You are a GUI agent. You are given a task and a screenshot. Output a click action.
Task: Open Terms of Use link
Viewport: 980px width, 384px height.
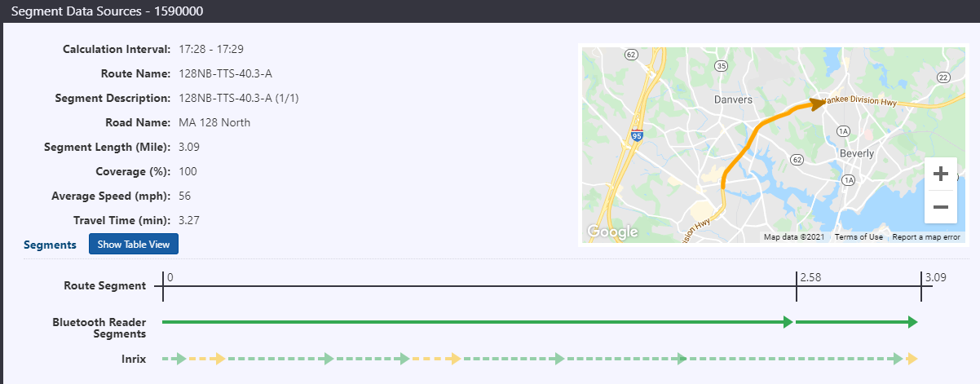pyautogui.click(x=859, y=237)
